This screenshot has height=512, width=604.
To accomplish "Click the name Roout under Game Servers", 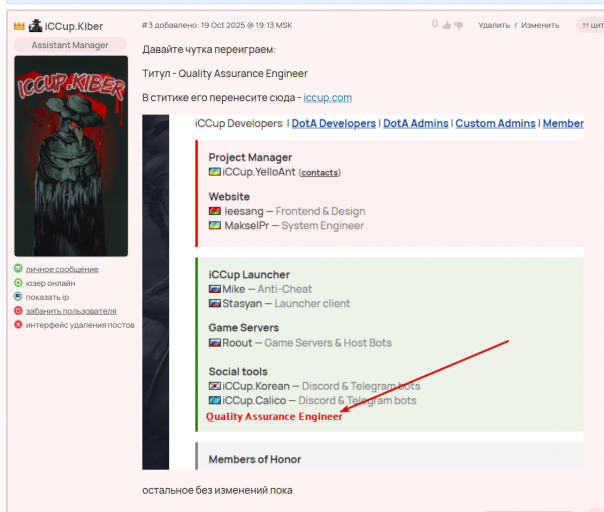I will 237,342.
